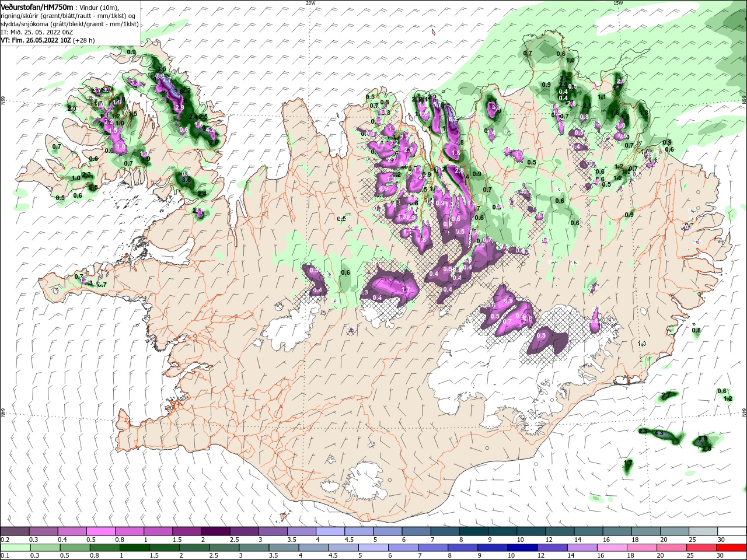Image resolution: width=747 pixels, height=560 pixels.
Task: Pick the upper-row light grey swatch starting at 25
Action: click(704, 531)
